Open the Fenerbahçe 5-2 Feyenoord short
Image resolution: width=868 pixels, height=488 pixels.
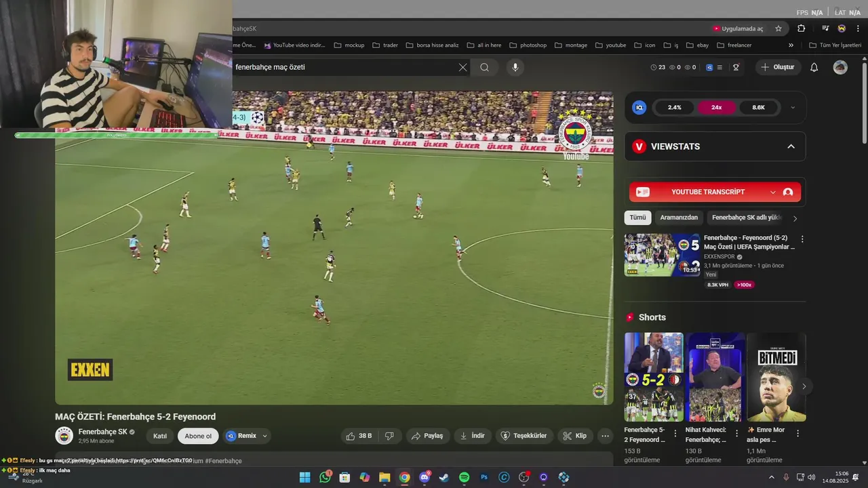tap(654, 377)
